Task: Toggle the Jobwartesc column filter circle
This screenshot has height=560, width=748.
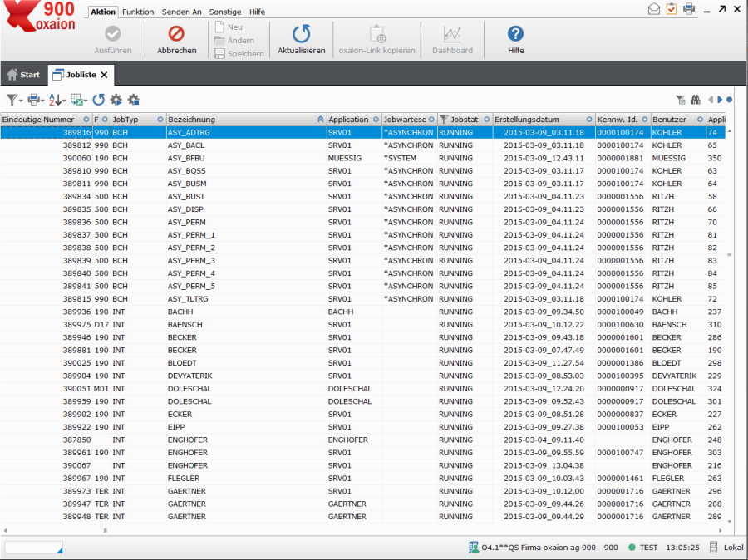Action: 431,120
